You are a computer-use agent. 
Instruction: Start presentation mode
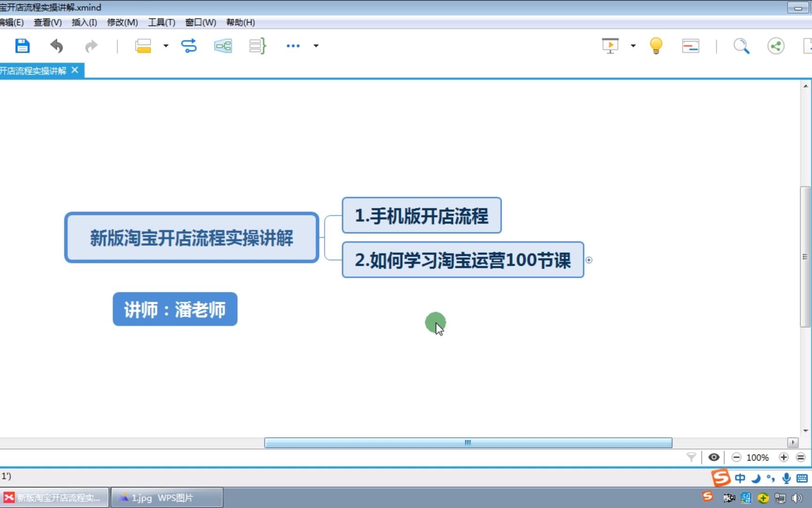coord(610,46)
